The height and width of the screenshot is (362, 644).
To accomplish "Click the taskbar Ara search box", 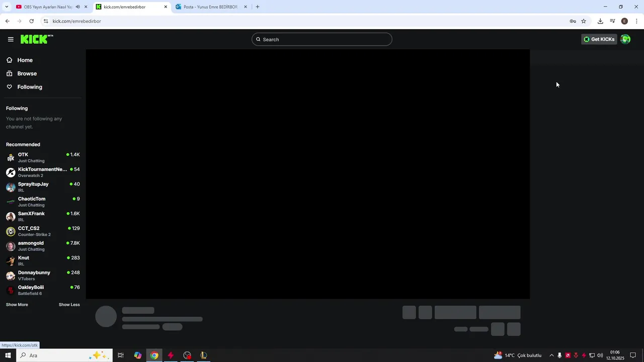I will tap(63, 355).
